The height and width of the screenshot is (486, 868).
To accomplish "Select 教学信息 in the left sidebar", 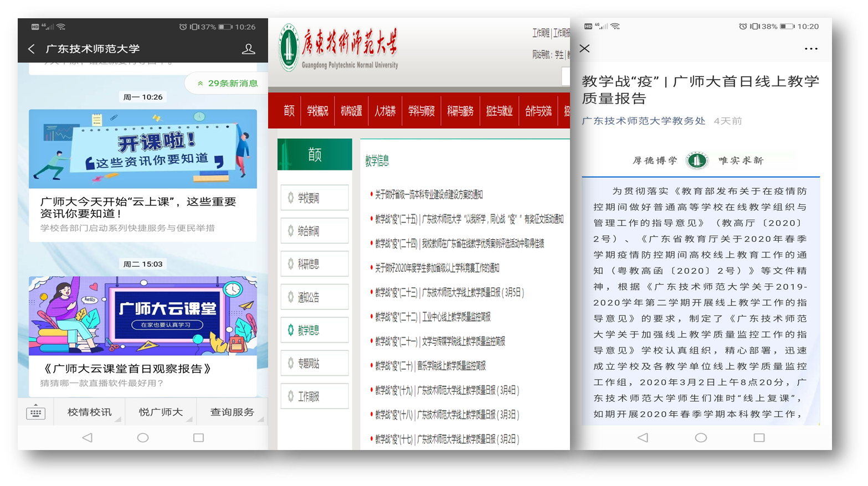I will tap(314, 330).
